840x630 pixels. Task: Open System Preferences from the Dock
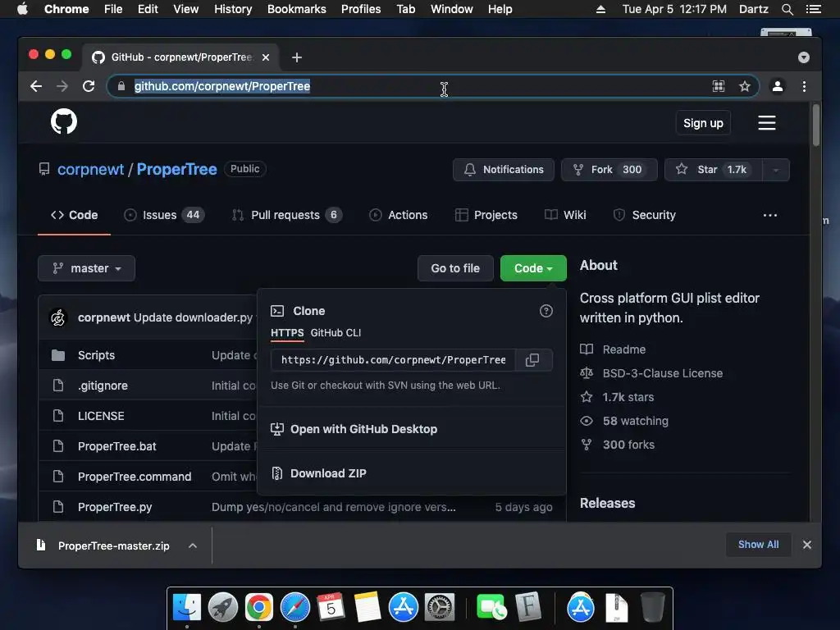440,608
